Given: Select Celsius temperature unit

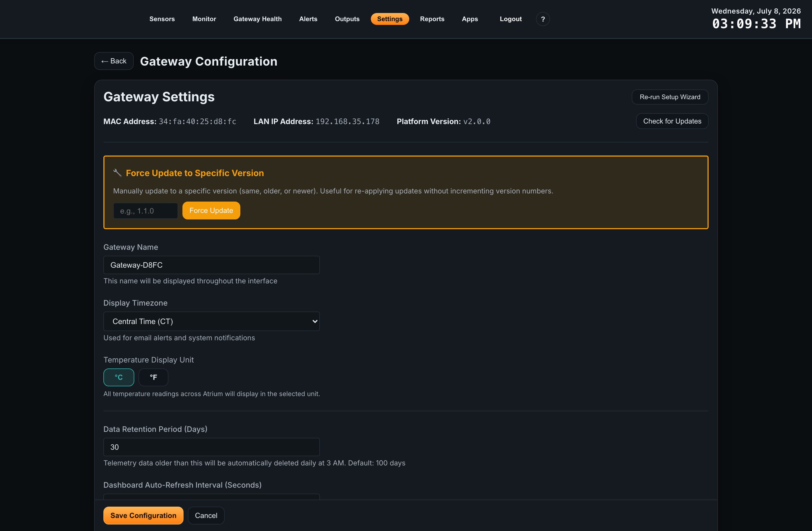Looking at the screenshot, I should pyautogui.click(x=119, y=377).
